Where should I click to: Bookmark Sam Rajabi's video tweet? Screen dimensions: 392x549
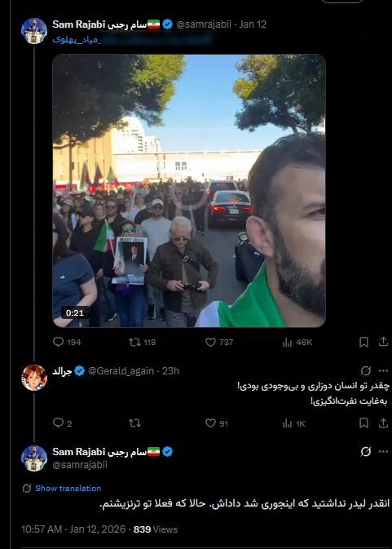(x=363, y=342)
